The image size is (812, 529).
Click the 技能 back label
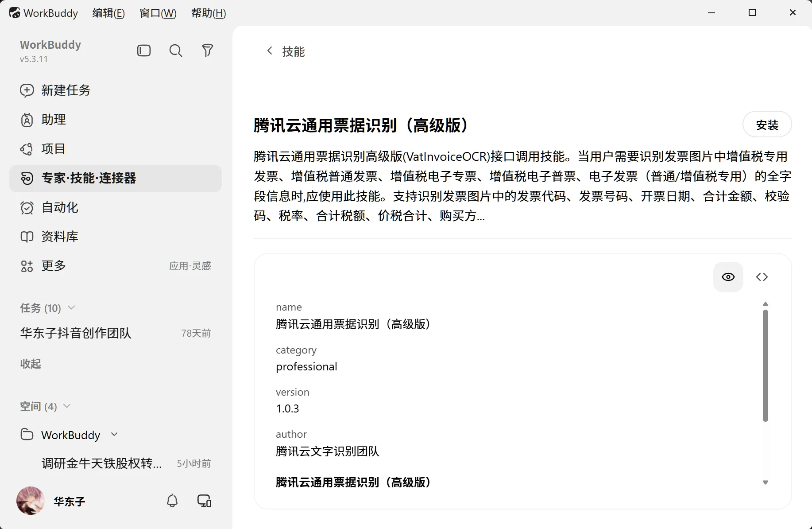pyautogui.click(x=294, y=51)
